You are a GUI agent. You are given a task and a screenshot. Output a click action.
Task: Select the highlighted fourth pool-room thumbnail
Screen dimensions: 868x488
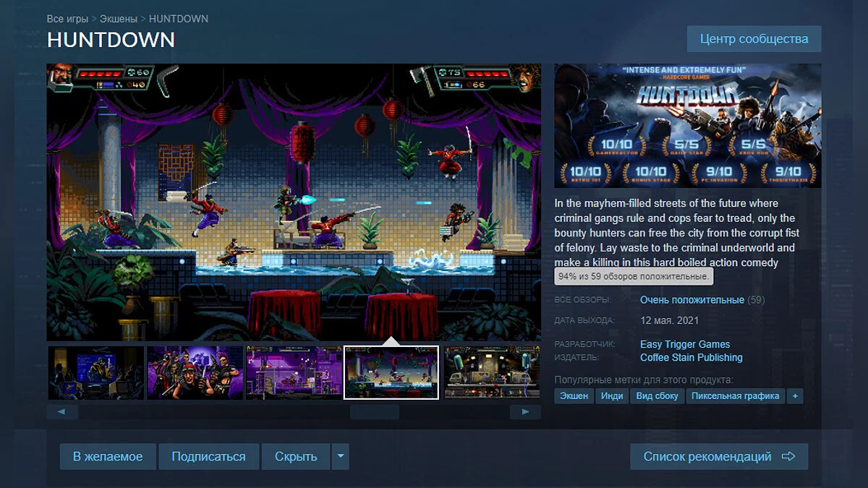(x=391, y=372)
